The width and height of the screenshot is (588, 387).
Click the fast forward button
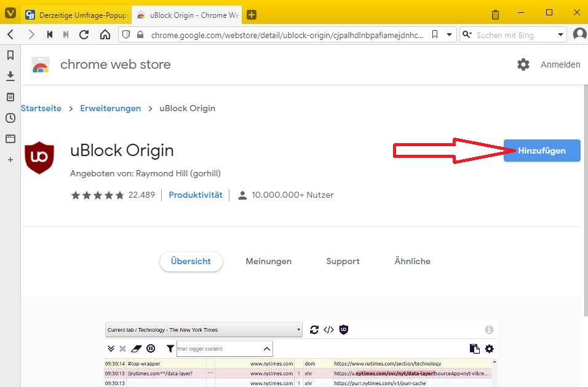66,35
